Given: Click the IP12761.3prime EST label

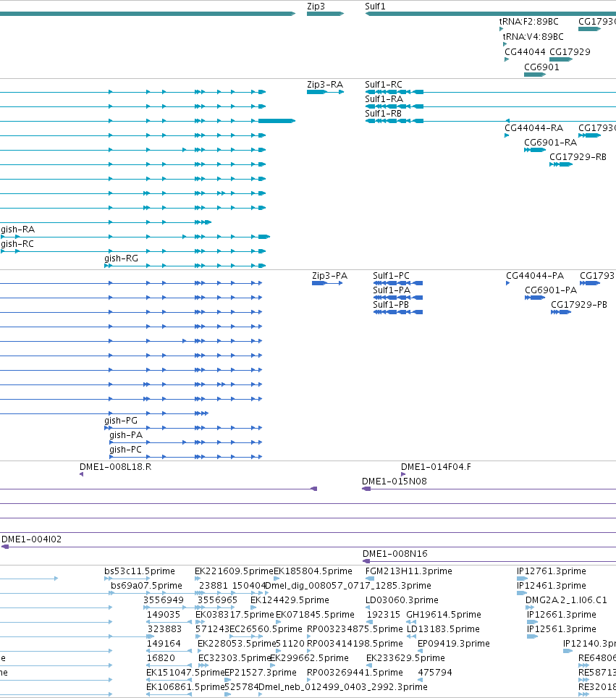Looking at the screenshot, I should tap(552, 571).
